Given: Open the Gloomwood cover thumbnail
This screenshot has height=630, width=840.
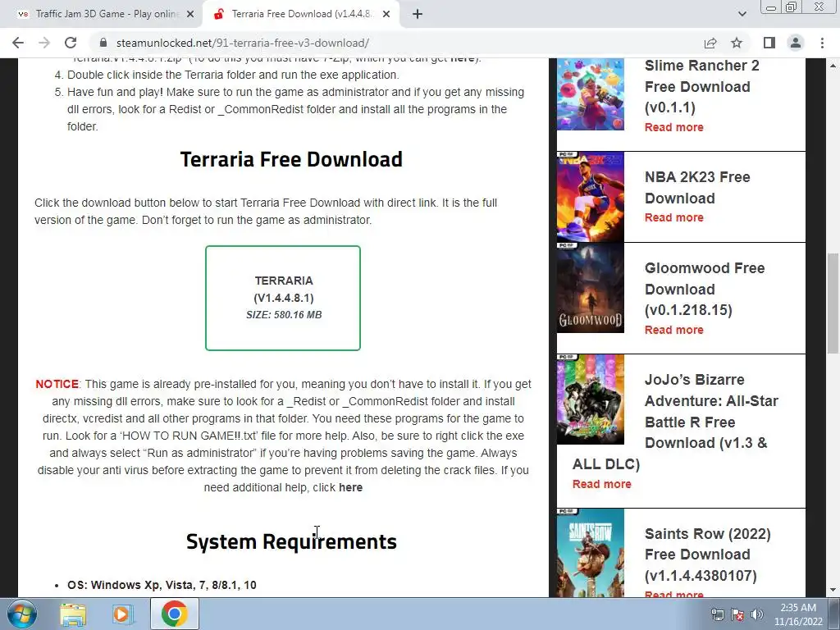Looking at the screenshot, I should click(591, 288).
